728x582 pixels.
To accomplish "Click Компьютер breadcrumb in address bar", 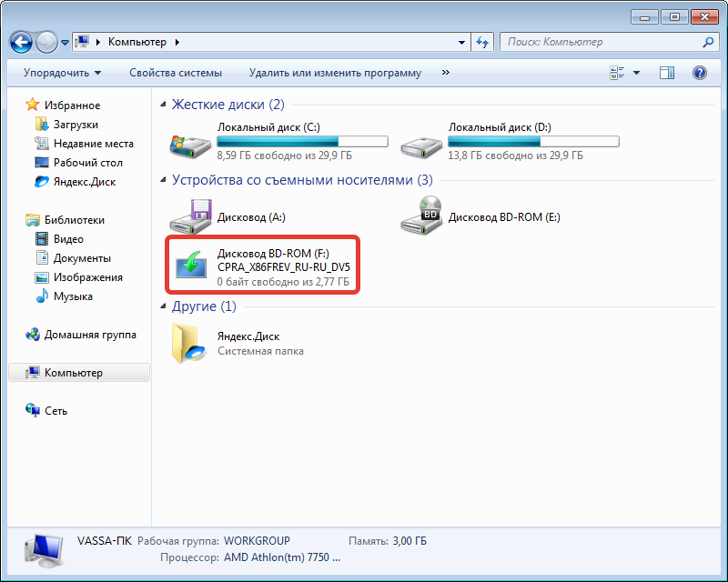I will click(137, 42).
